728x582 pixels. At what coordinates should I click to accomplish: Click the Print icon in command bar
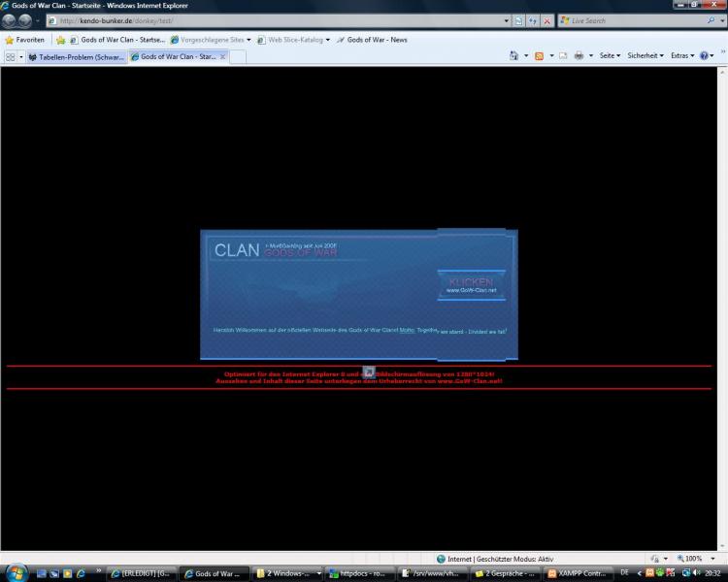click(x=579, y=56)
